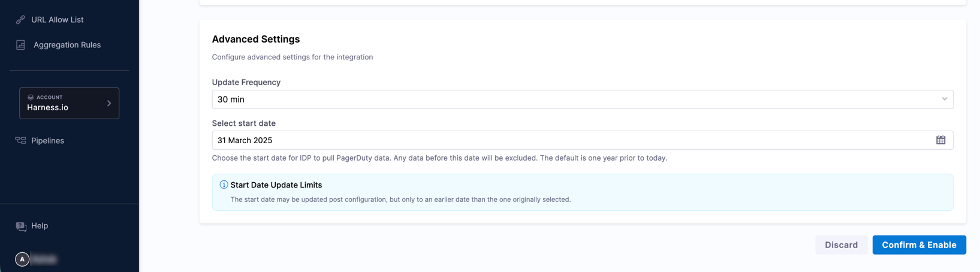This screenshot has height=272, width=980.
Task: Click the Update Frequency dropdown arrow
Action: coord(944,99)
